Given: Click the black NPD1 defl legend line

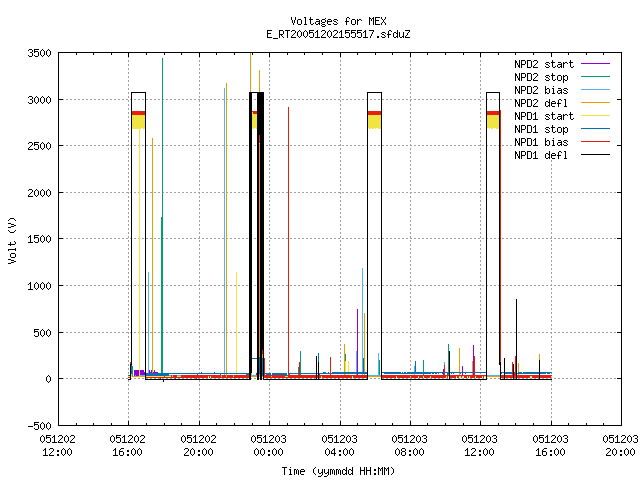Looking at the screenshot, I should pos(595,155).
